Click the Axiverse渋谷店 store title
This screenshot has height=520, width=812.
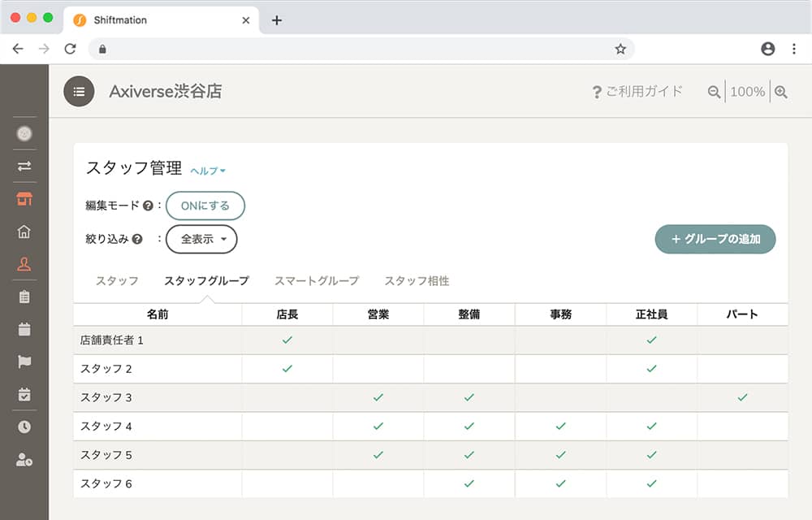[x=166, y=92]
